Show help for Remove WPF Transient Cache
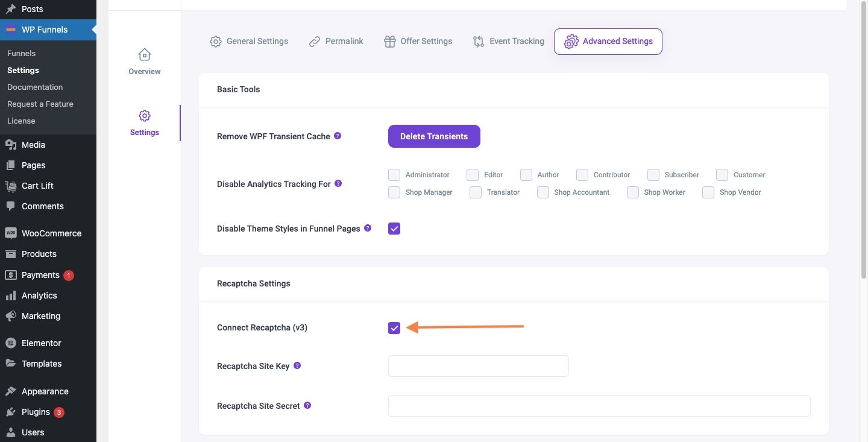The height and width of the screenshot is (442, 868). (x=338, y=136)
